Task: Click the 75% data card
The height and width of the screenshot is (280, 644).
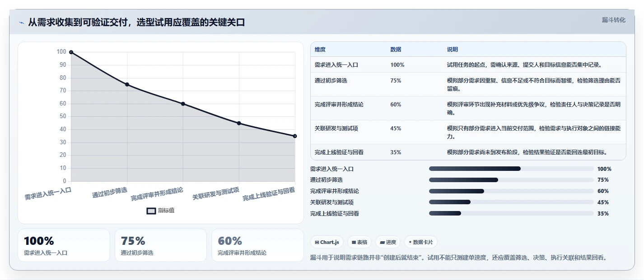Action: click(x=161, y=245)
